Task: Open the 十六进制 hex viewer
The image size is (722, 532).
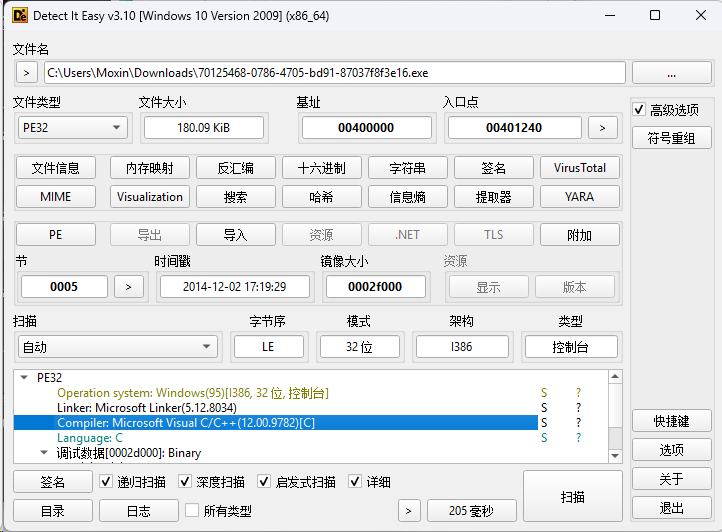Action: 321,168
